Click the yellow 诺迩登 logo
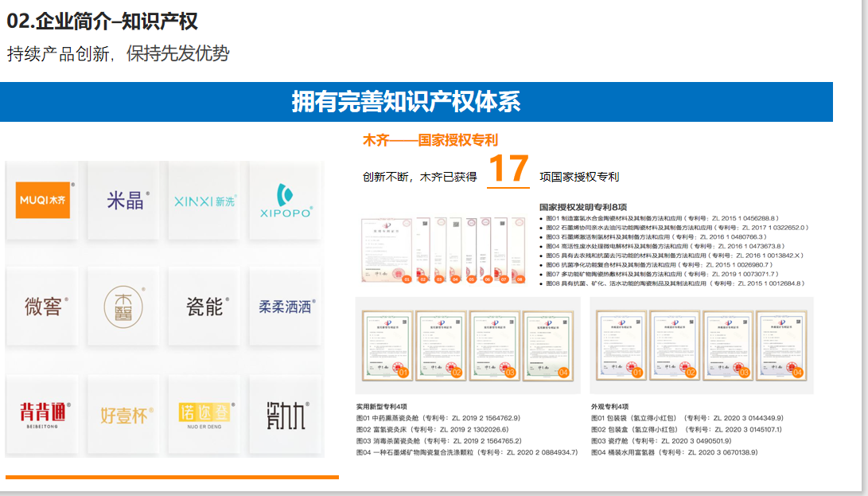868x496 pixels. pyautogui.click(x=204, y=414)
